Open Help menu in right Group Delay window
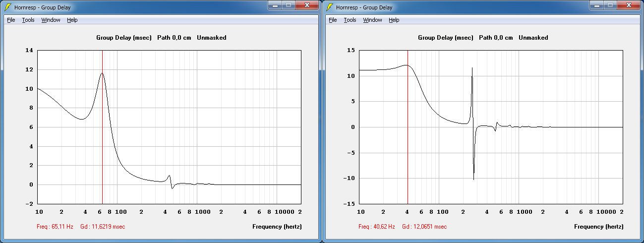Viewport: 644px width, 243px height. point(394,20)
